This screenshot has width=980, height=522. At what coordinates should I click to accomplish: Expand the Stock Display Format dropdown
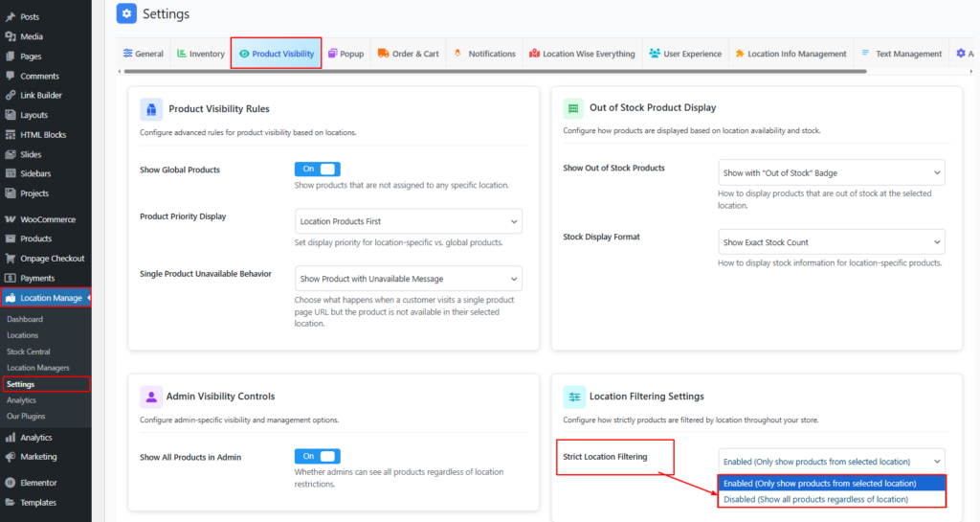click(x=831, y=242)
